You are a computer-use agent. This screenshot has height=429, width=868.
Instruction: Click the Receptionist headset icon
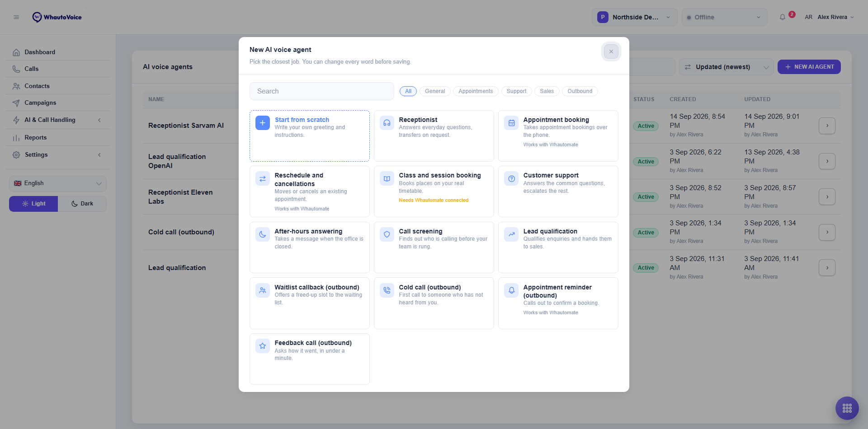click(387, 123)
